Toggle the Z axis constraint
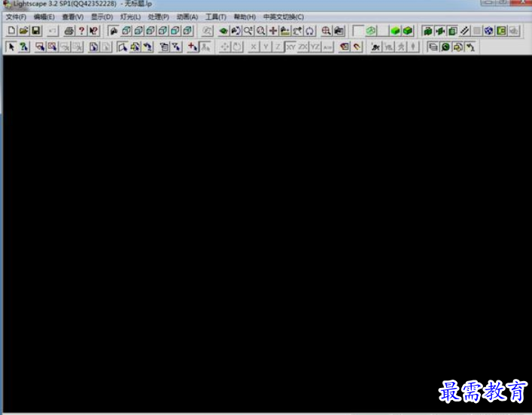Viewport: 532px width, 415px height. 278,47
